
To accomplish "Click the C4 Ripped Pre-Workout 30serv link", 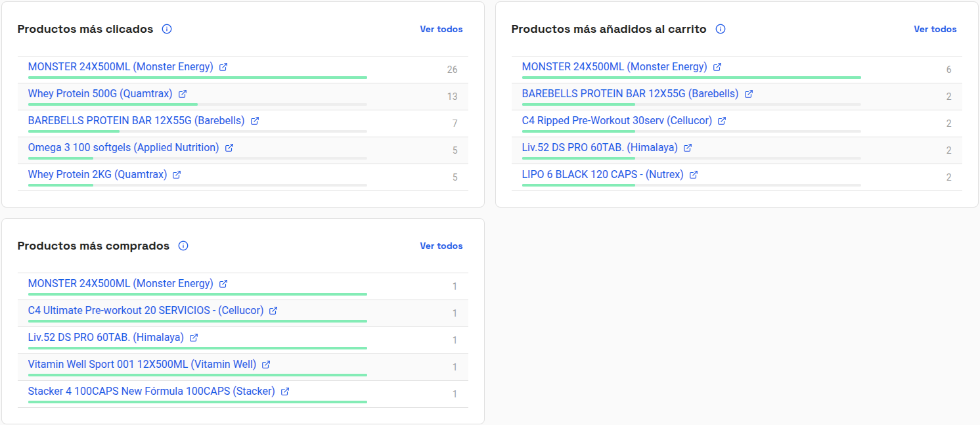I will click(617, 120).
